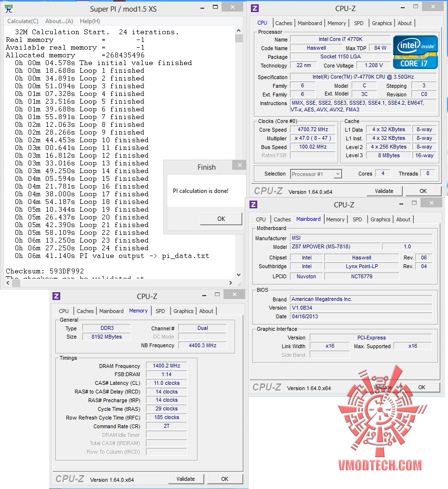Click the memory Size value 8192 MBytes
This screenshot has height=489, width=448.
point(106,337)
